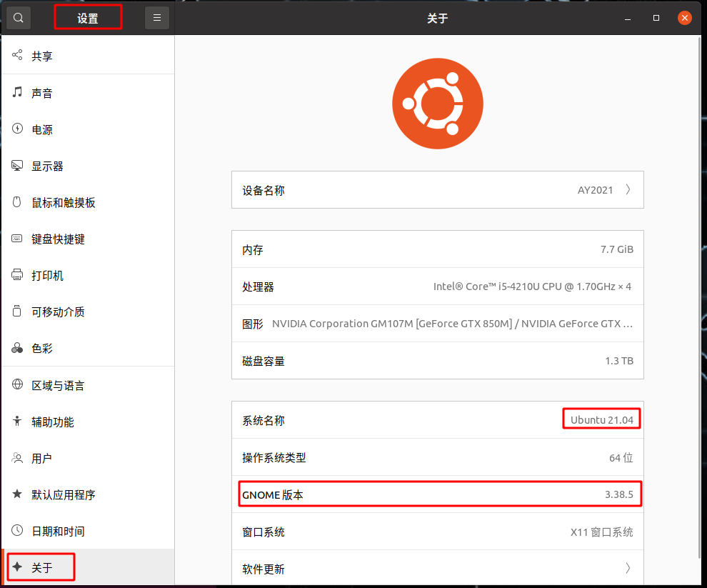The image size is (707, 588).
Task: Click the Ubuntu logo in About panel
Action: (437, 104)
